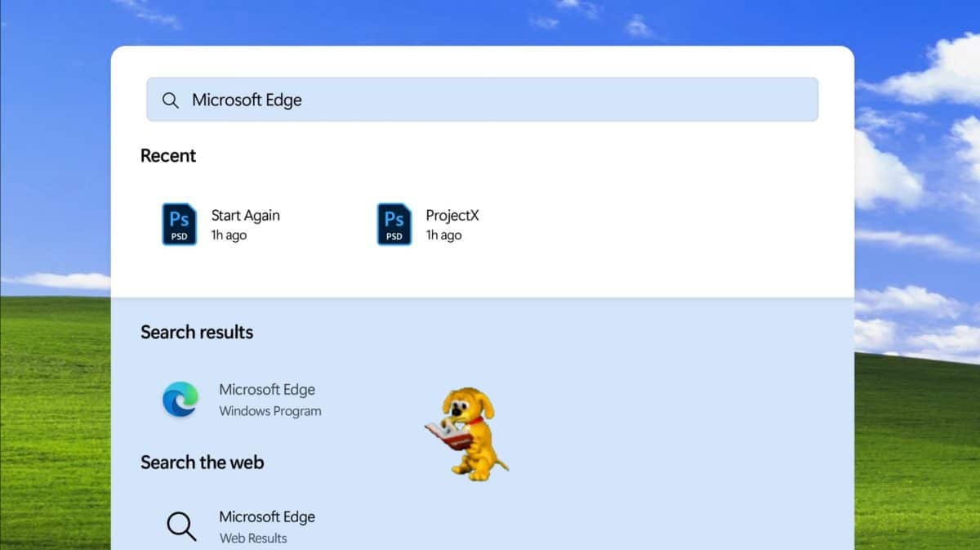The width and height of the screenshot is (980, 550).
Task: Click the web results magnifying glass icon
Action: tap(180, 526)
